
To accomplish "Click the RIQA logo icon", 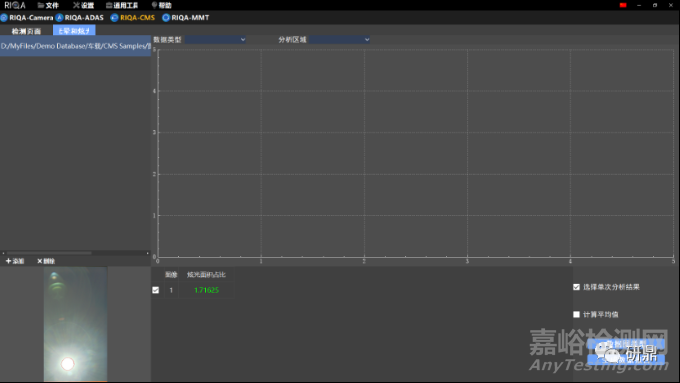I will tap(15, 5).
